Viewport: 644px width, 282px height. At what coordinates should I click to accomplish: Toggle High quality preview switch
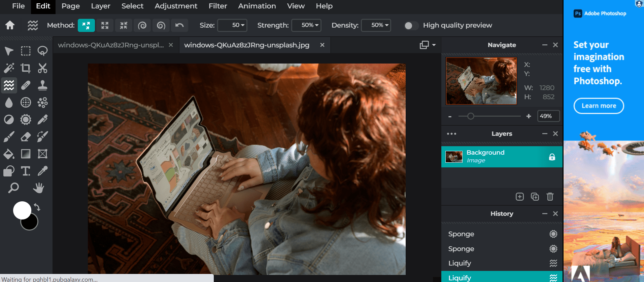pos(411,26)
